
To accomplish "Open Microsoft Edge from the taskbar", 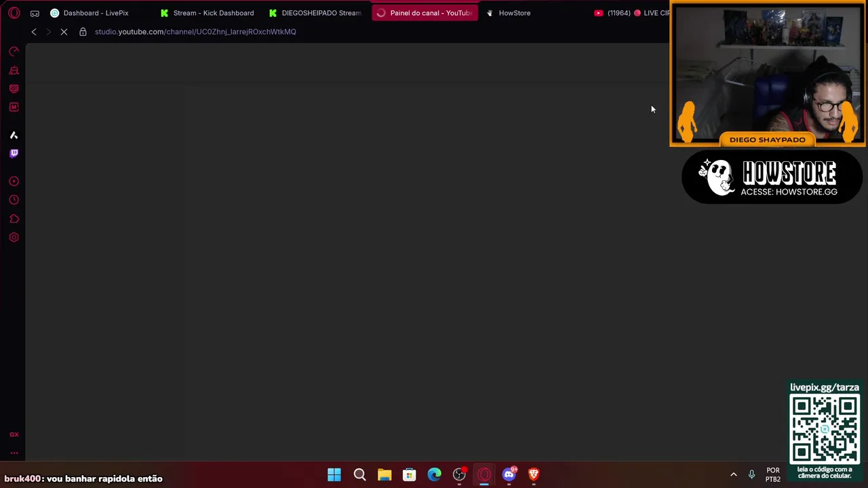I will pyautogui.click(x=434, y=475).
